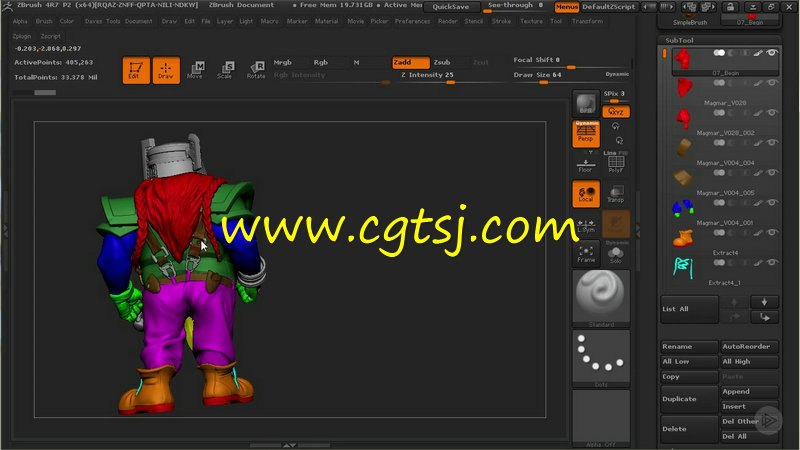The width and height of the screenshot is (800, 450).
Task: Toggle polypaint brush icon on 07_Begin
Action: [x=758, y=53]
